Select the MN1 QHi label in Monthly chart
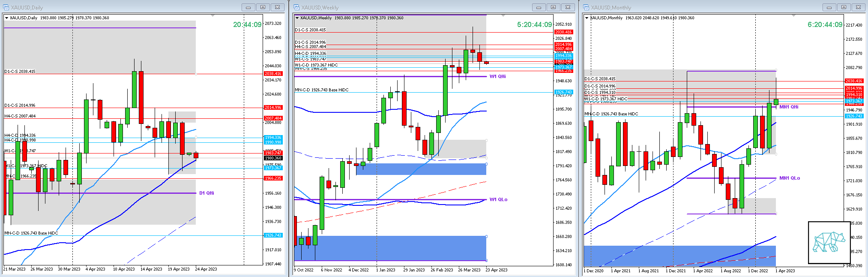 (789, 107)
